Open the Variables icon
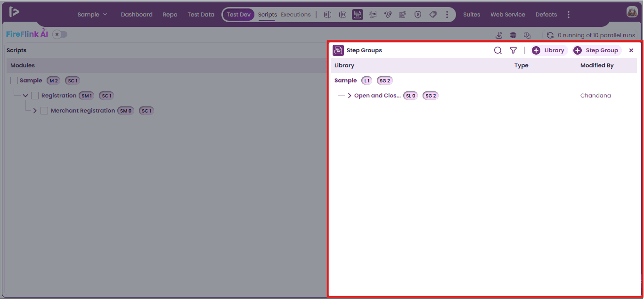The height and width of the screenshot is (299, 644). pos(388,15)
